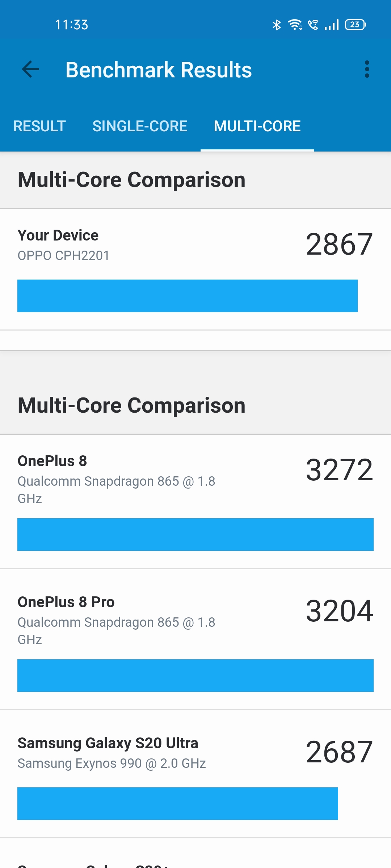The image size is (391, 868).
Task: Tap the OnePlus 8 Pro score 3204
Action: click(x=339, y=611)
